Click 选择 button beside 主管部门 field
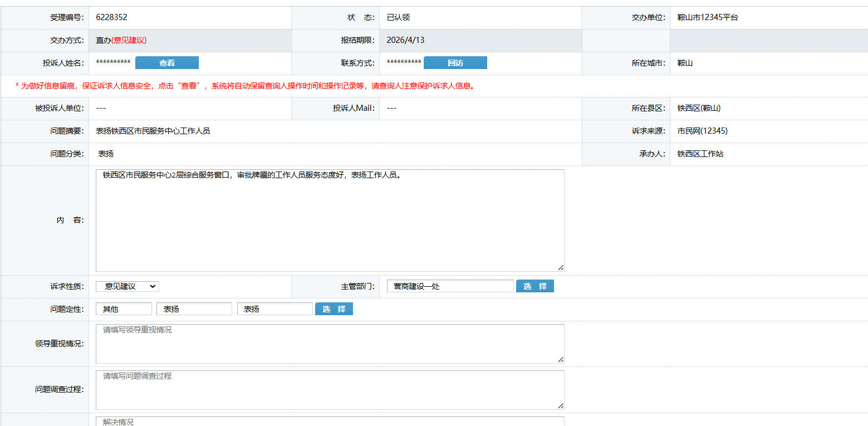Image resolution: width=868 pixels, height=426 pixels. (534, 286)
